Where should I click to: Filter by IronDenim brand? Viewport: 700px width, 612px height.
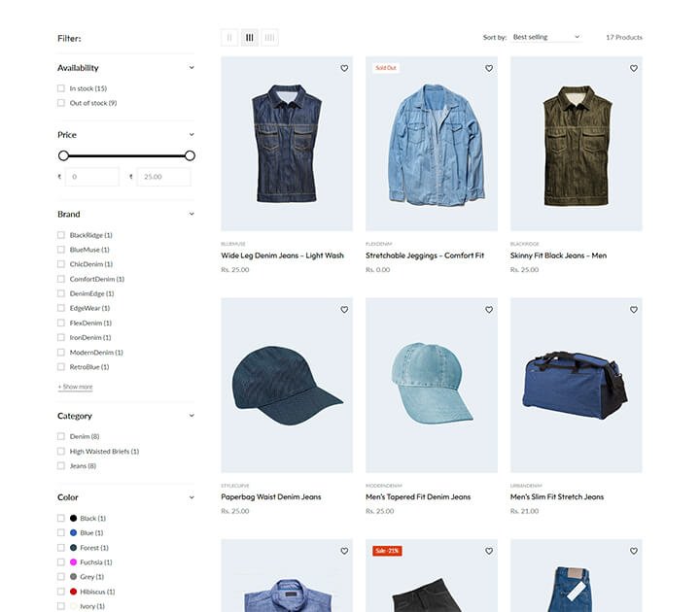[61, 338]
